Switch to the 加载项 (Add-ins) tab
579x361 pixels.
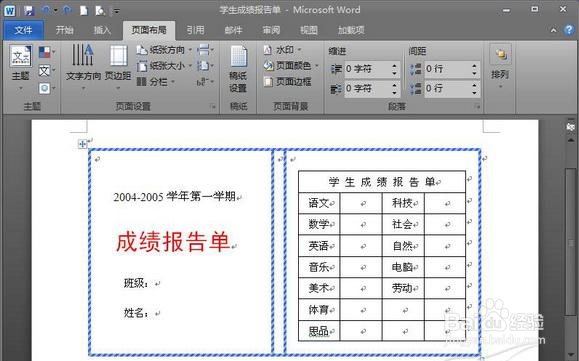click(x=351, y=30)
